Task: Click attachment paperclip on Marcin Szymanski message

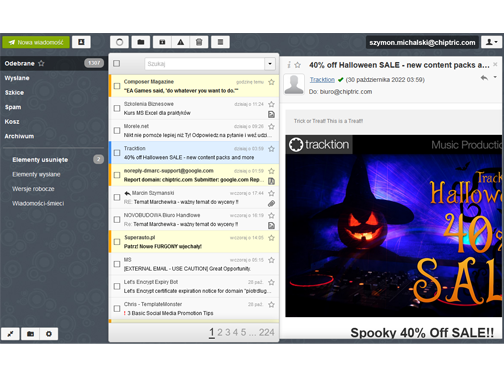Action: 272,203
